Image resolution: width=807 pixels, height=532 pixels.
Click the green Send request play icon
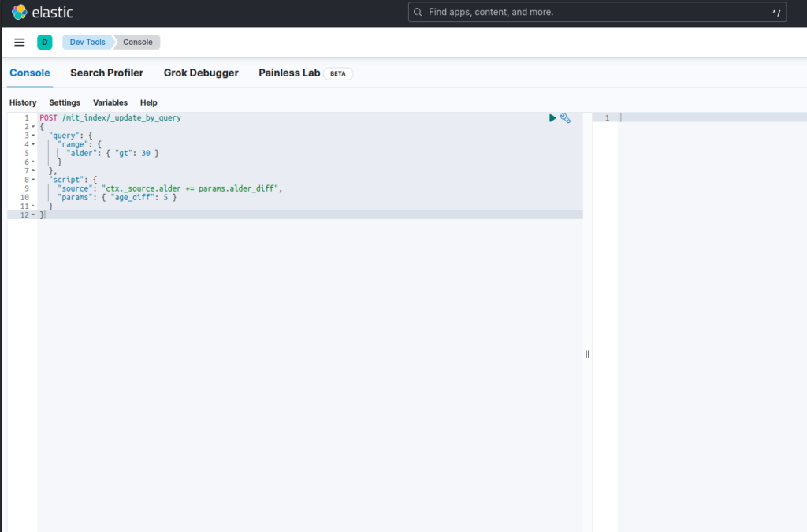click(552, 117)
